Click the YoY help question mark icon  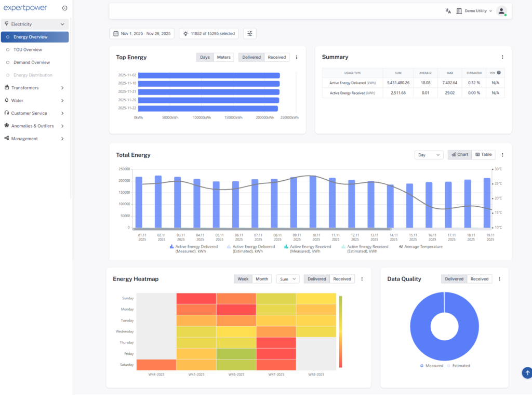(x=499, y=73)
